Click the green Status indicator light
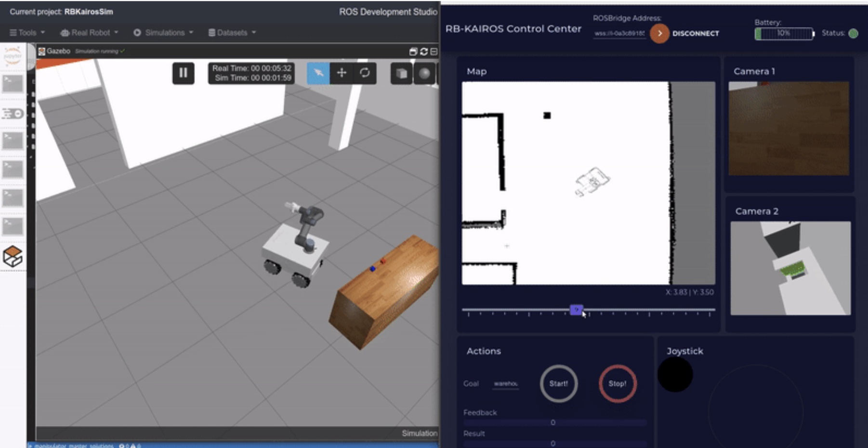 pos(853,33)
